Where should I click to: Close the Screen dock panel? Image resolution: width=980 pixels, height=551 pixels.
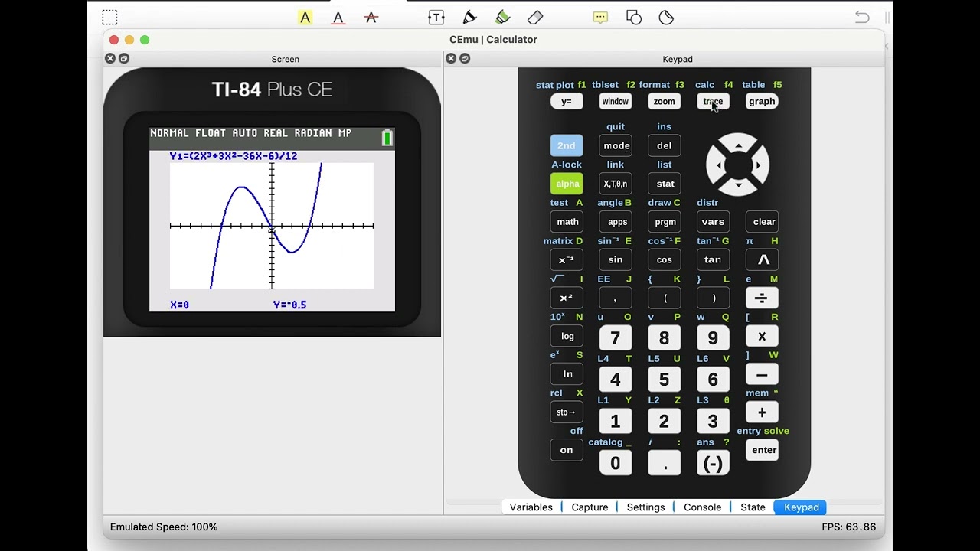[x=110, y=58]
